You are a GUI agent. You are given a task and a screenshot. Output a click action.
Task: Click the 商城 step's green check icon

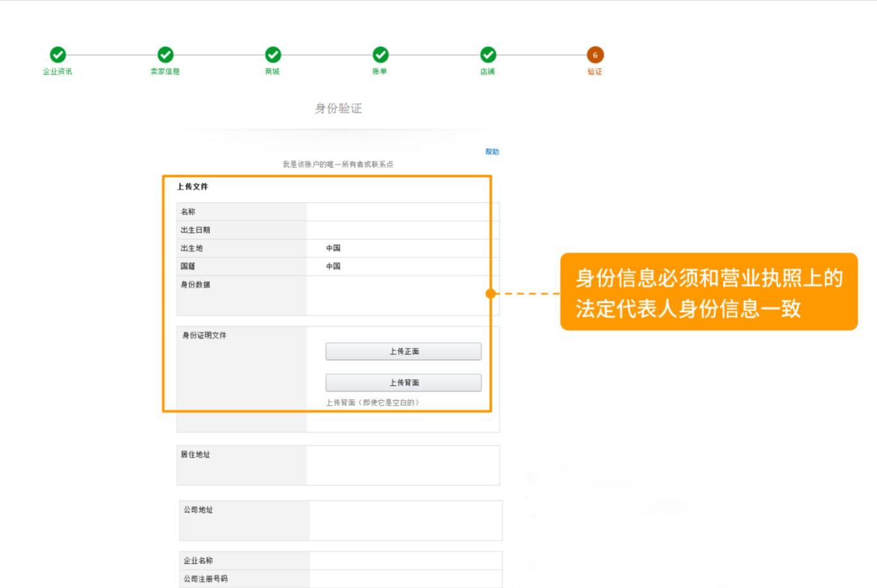coord(273,56)
